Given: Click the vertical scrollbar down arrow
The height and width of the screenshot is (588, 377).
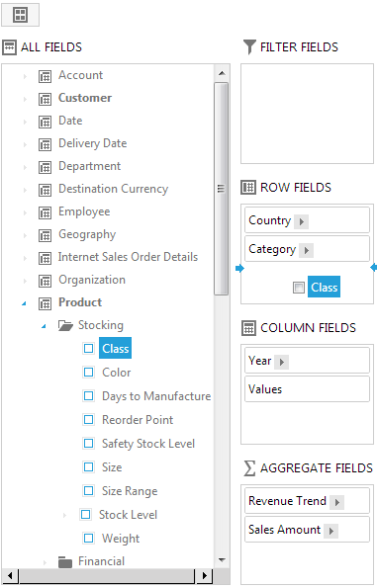Looking at the screenshot, I should [x=222, y=560].
